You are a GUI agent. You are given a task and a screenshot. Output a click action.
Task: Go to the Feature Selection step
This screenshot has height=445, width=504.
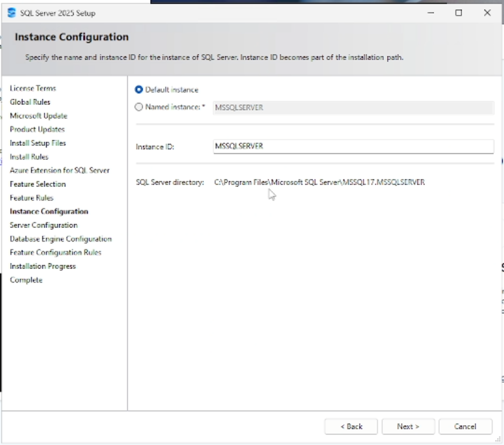pyautogui.click(x=38, y=184)
